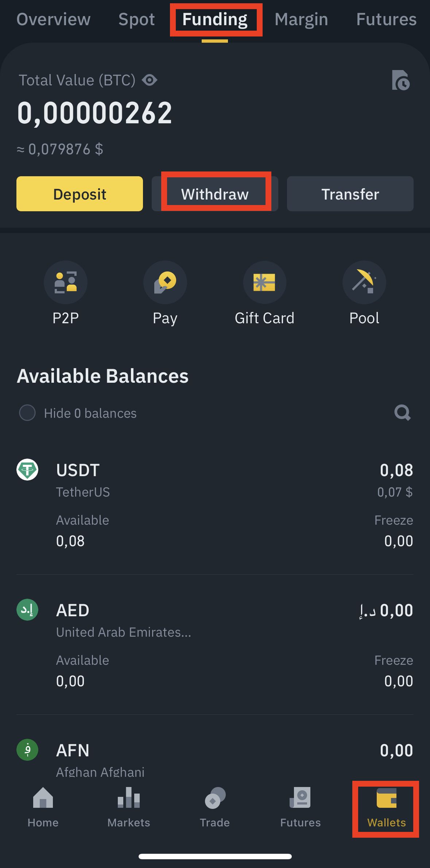Image resolution: width=430 pixels, height=868 pixels.
Task: Switch to the Spot tab
Action: coord(136,19)
